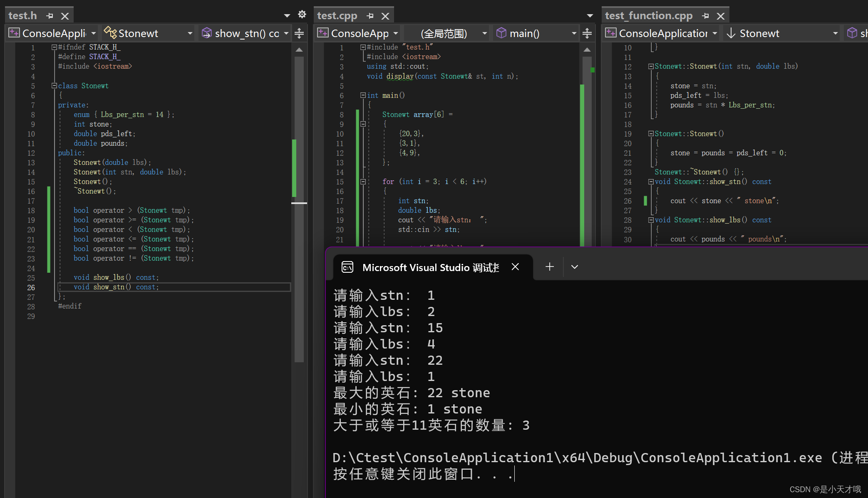Click the '#endif' line in test.h
This screenshot has height=498, width=868.
[x=69, y=306]
